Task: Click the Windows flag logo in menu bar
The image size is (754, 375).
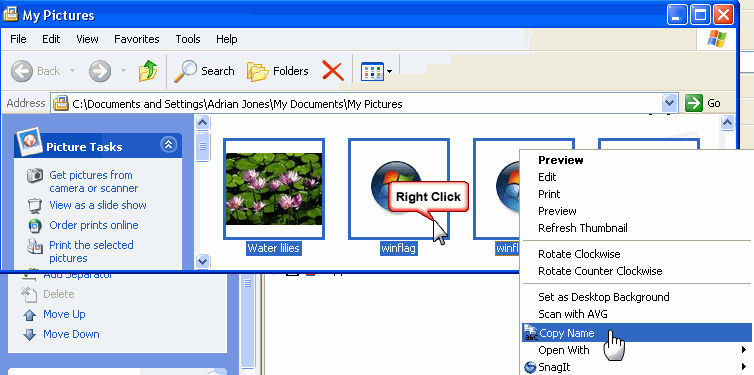Action: coord(717,39)
